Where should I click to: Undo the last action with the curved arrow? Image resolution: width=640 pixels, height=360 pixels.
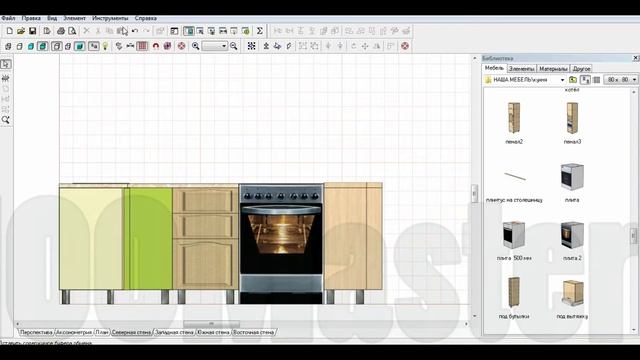[x=135, y=31]
